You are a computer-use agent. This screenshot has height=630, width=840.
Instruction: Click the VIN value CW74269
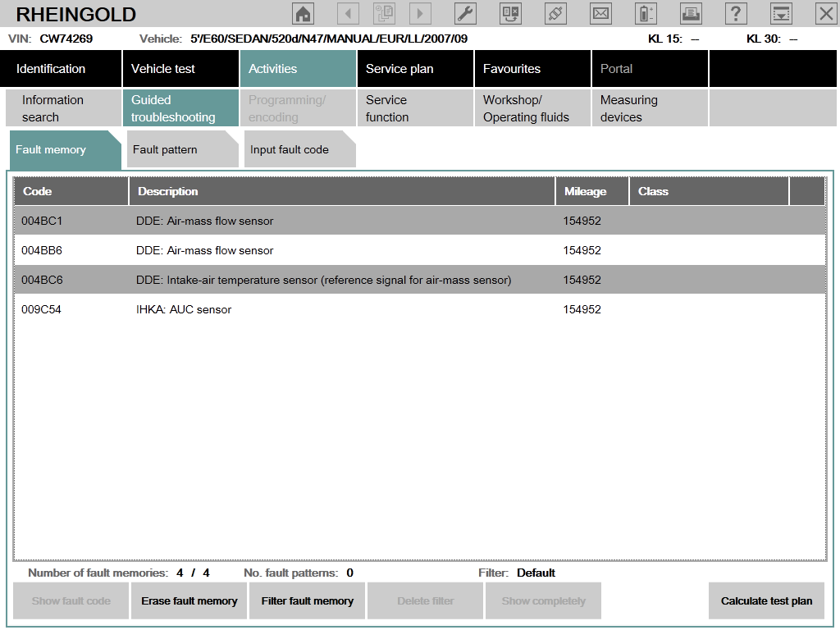point(66,39)
